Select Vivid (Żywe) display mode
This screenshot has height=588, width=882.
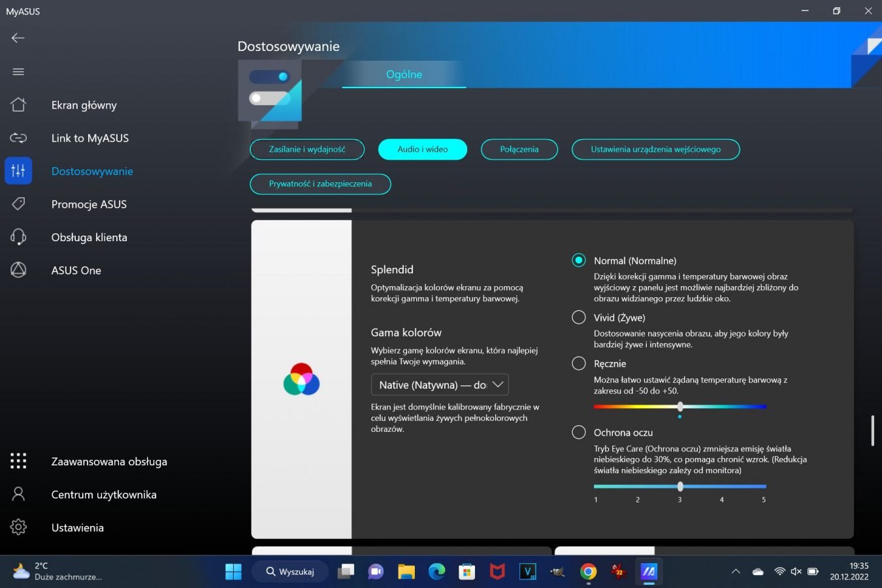(x=579, y=317)
